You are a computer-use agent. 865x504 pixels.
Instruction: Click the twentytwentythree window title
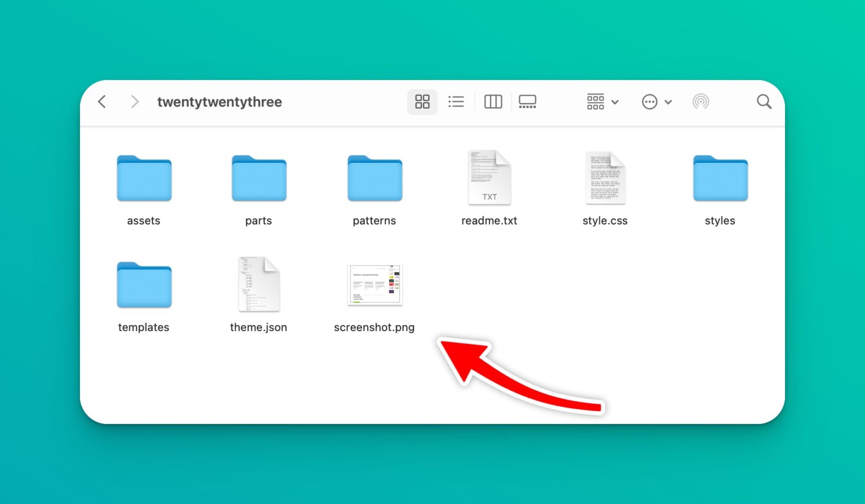220,102
